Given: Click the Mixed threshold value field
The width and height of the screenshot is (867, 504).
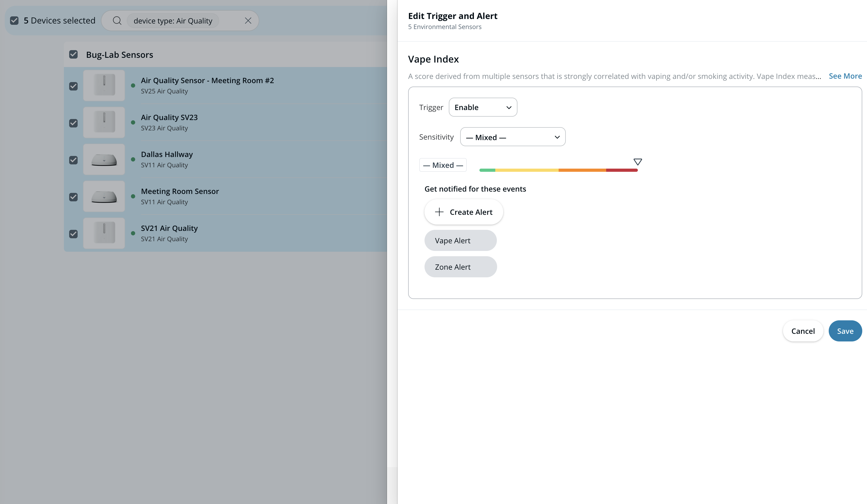Looking at the screenshot, I should (x=443, y=165).
